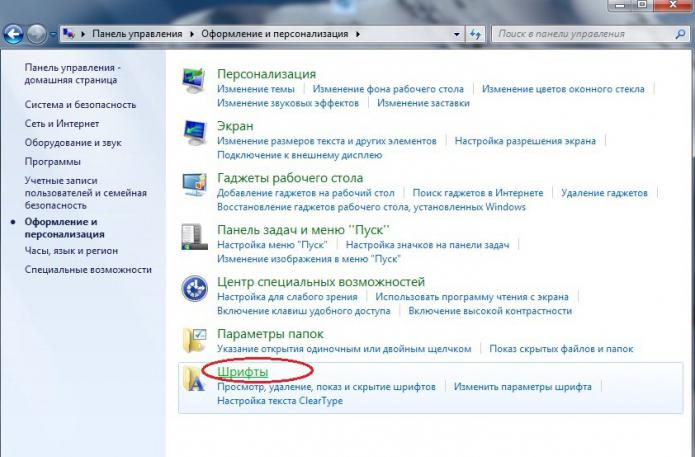Go back with the Back arrow button
The width and height of the screenshot is (695, 457).
(13, 34)
